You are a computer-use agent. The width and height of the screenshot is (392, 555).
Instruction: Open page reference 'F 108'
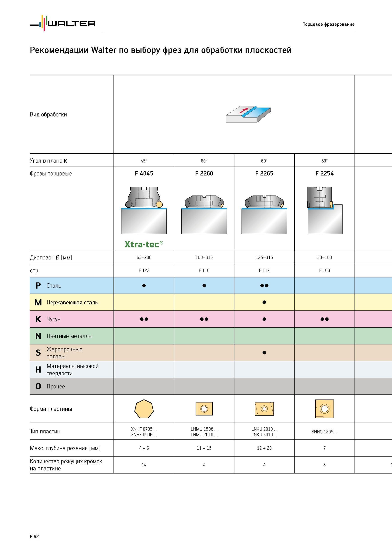pyautogui.click(x=325, y=270)
